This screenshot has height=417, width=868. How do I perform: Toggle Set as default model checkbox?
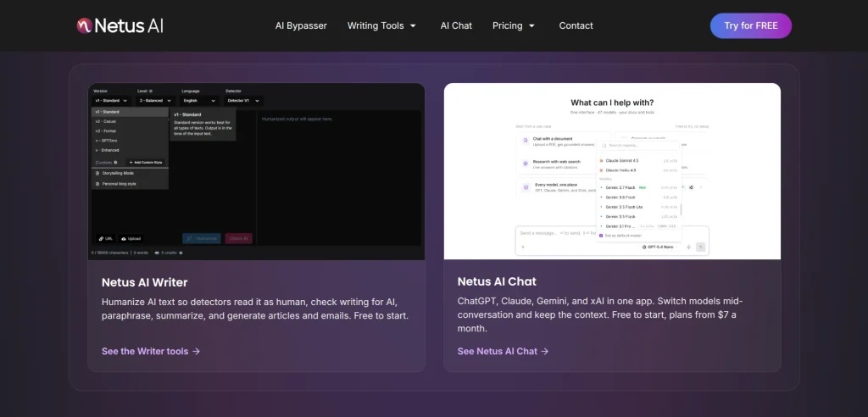click(x=601, y=236)
